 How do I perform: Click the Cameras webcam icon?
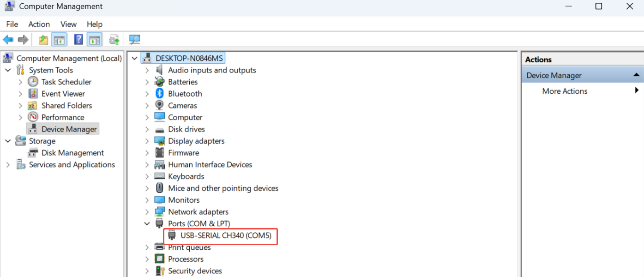tap(160, 105)
